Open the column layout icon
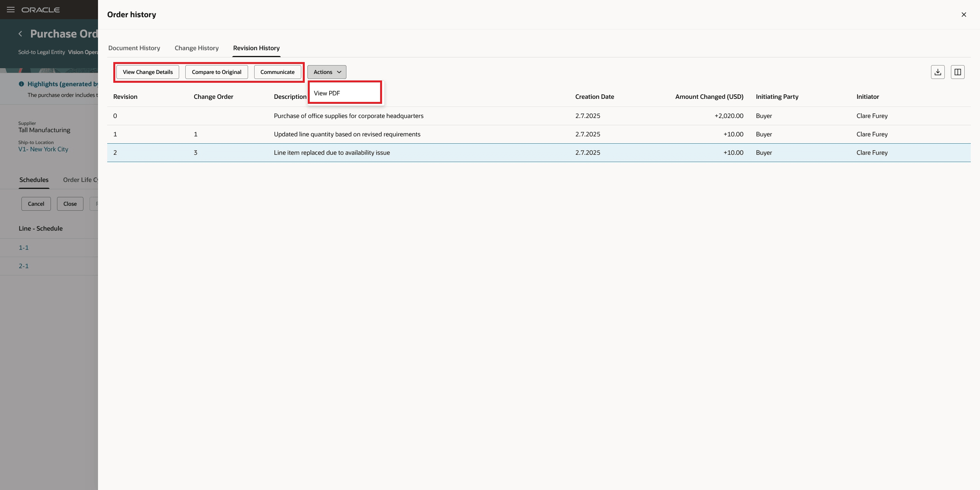 click(957, 72)
